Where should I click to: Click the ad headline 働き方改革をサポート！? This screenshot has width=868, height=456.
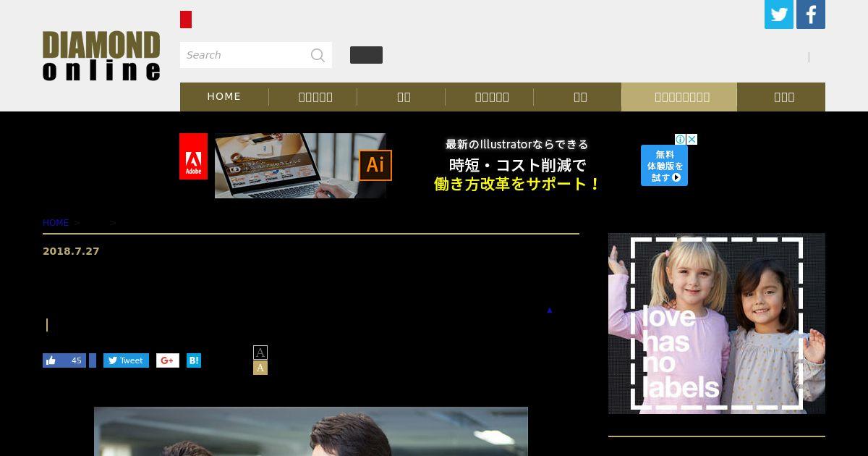pyautogui.click(x=517, y=185)
